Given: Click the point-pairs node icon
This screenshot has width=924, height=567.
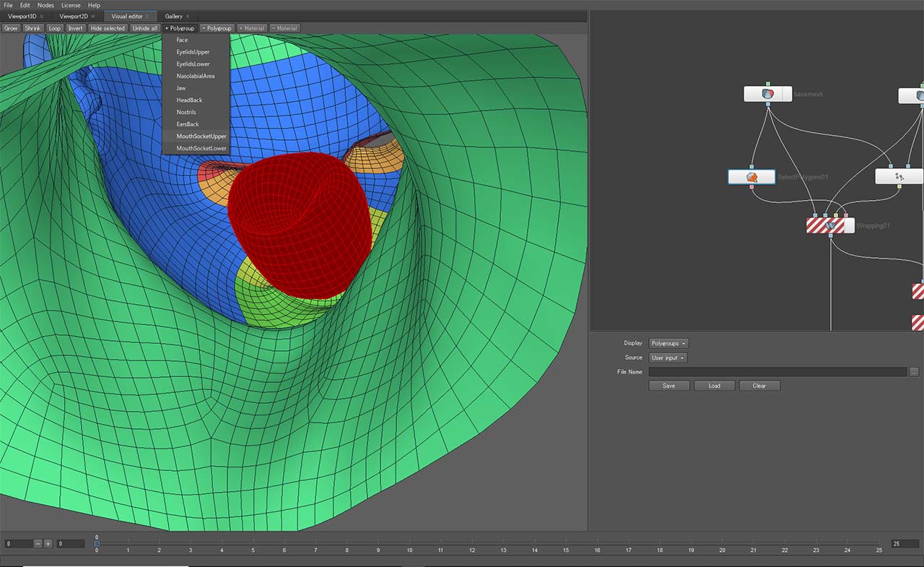Looking at the screenshot, I should pyautogui.click(x=899, y=176).
